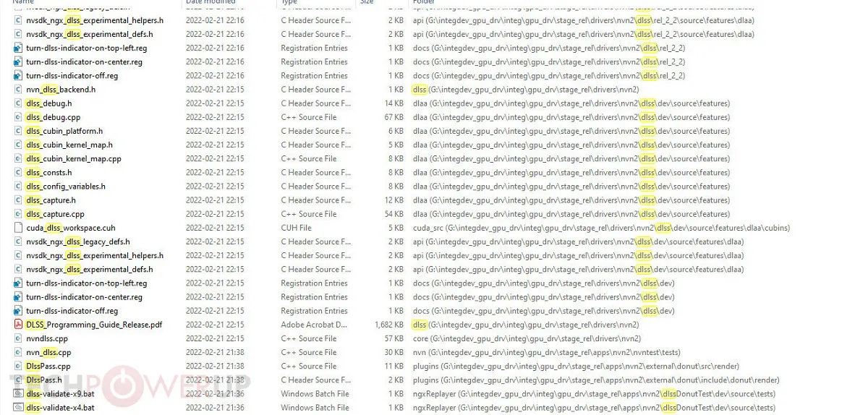Click the icon beside nvn_dlss_backend.h

pyautogui.click(x=19, y=90)
